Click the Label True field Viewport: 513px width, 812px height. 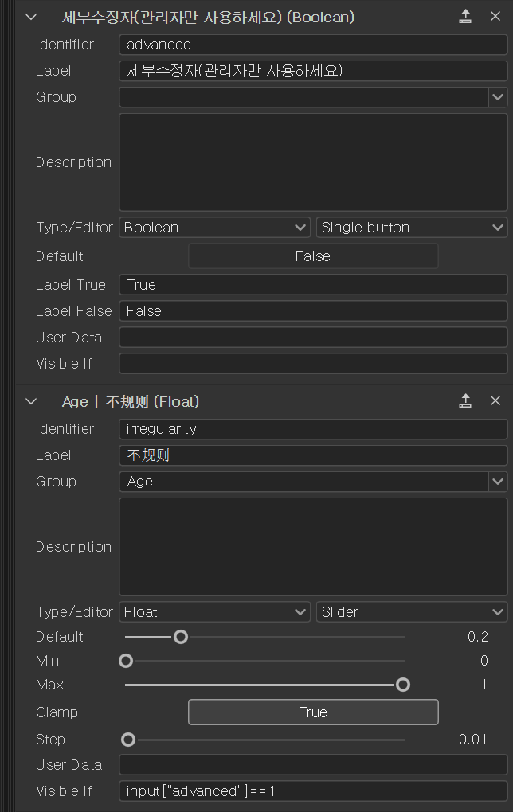313,285
